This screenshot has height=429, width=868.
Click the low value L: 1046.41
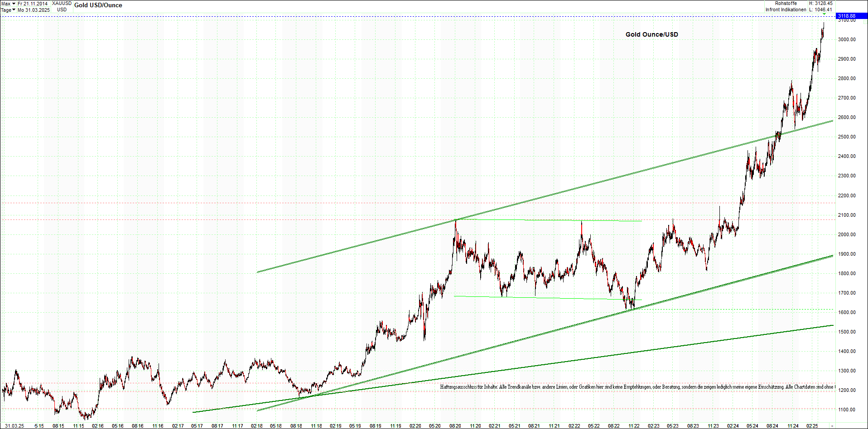click(x=821, y=10)
